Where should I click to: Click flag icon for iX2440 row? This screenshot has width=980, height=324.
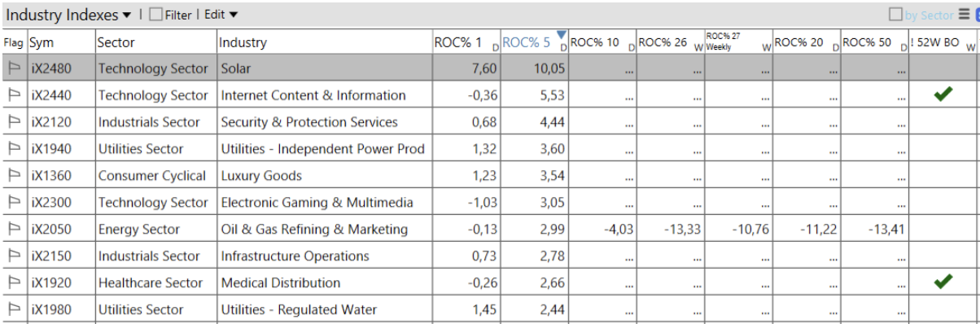pos(14,95)
